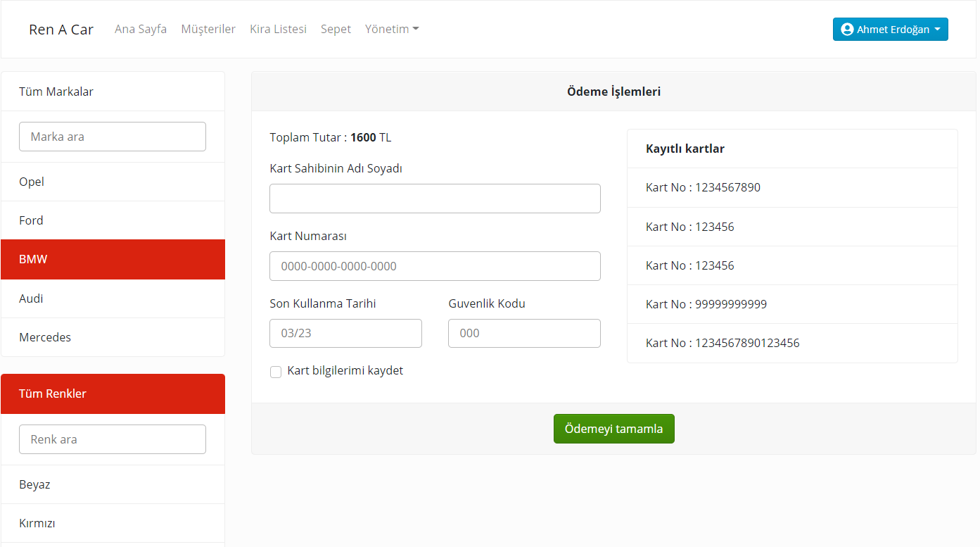Click the Kart Numarası input field
This screenshot has height=547, width=980.
coord(435,265)
